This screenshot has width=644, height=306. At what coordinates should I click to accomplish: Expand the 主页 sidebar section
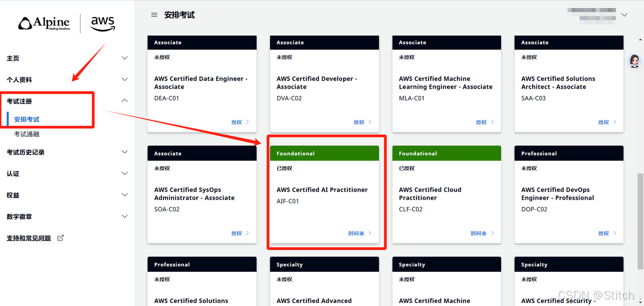125,58
